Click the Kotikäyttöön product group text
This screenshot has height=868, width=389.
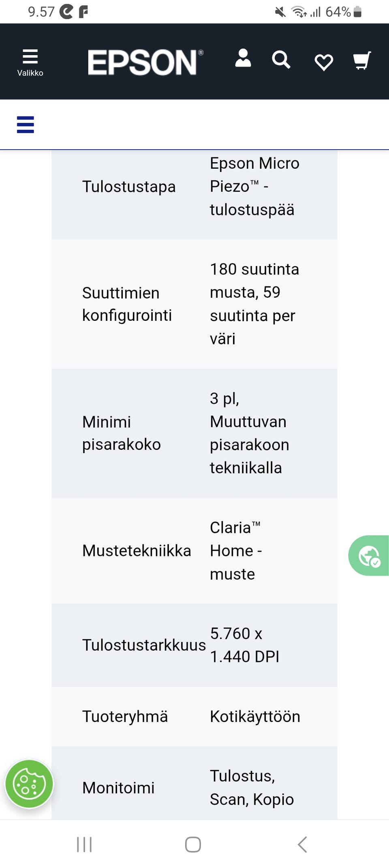click(x=255, y=716)
